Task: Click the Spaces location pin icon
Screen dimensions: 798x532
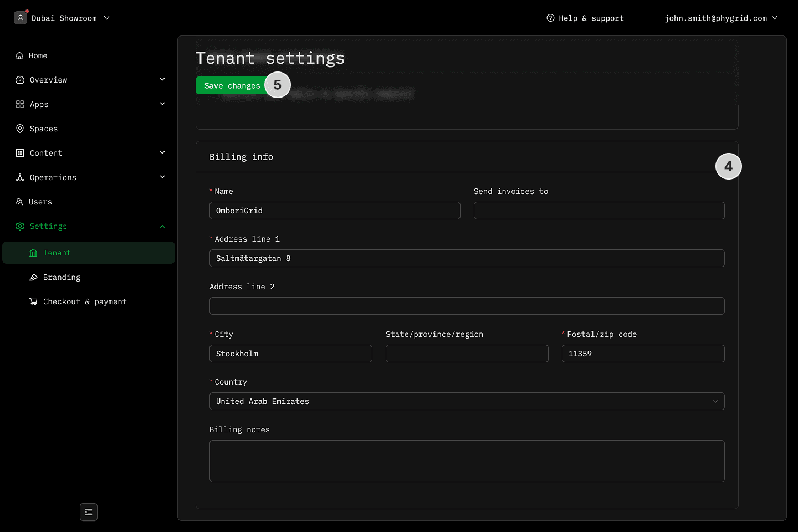Action: pyautogui.click(x=20, y=129)
